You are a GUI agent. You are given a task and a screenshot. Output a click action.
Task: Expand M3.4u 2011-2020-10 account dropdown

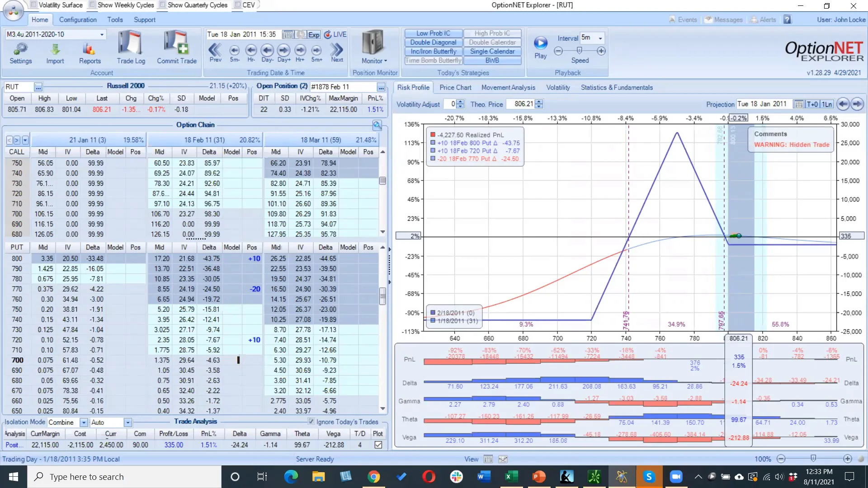102,34
